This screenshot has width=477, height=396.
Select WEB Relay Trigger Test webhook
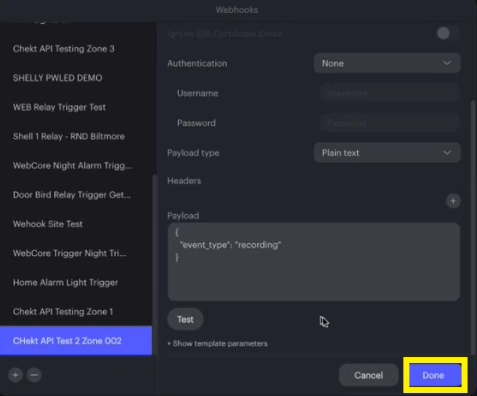pos(76,107)
